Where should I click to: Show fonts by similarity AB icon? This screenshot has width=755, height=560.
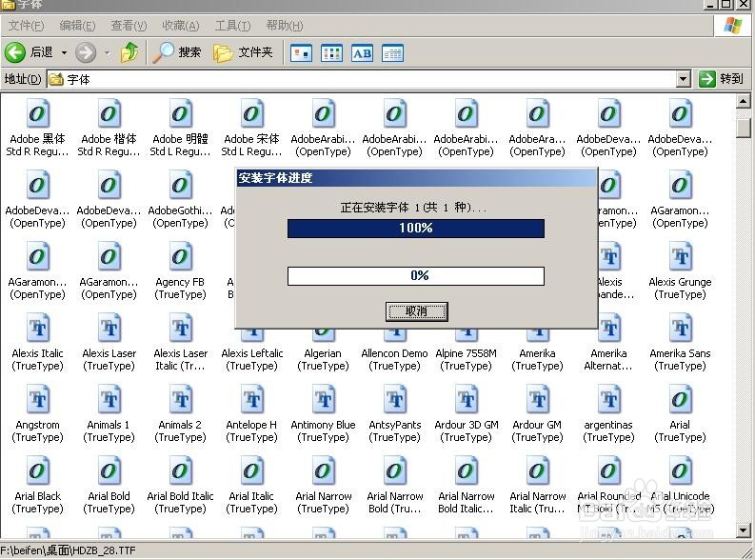[362, 53]
